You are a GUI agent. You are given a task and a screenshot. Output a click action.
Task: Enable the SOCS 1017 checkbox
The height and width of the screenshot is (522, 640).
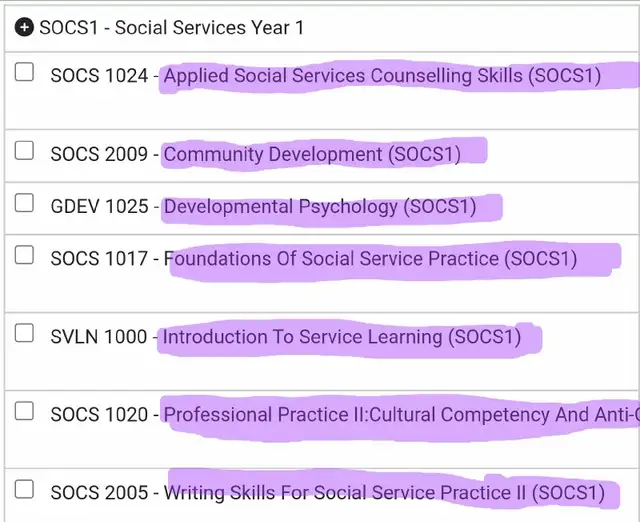pyautogui.click(x=25, y=255)
